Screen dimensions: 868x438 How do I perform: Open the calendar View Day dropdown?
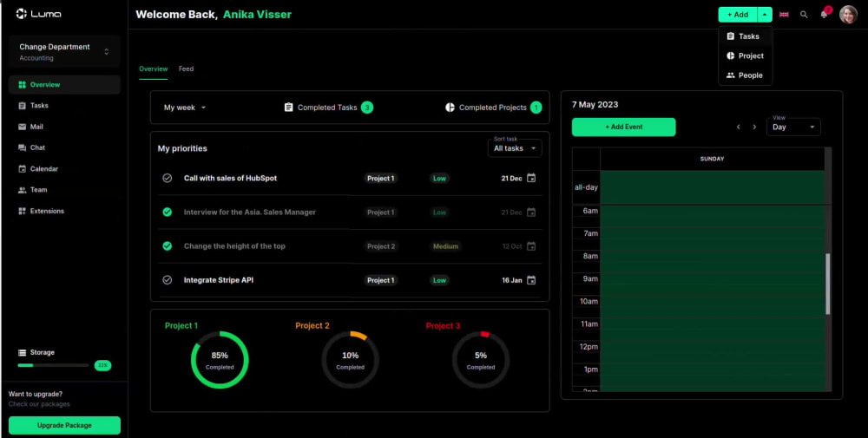click(793, 127)
